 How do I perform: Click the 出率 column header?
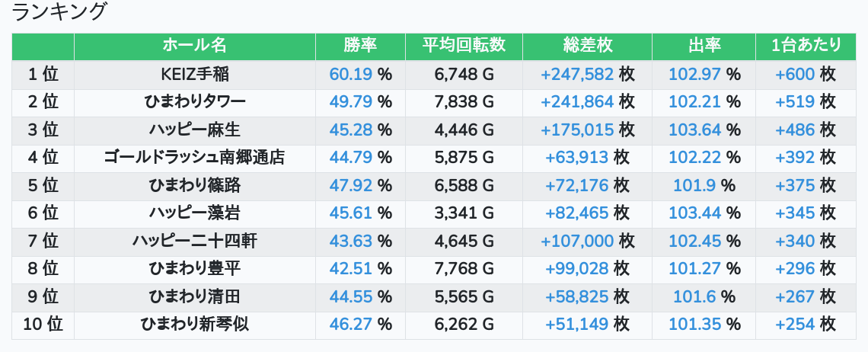pyautogui.click(x=704, y=46)
